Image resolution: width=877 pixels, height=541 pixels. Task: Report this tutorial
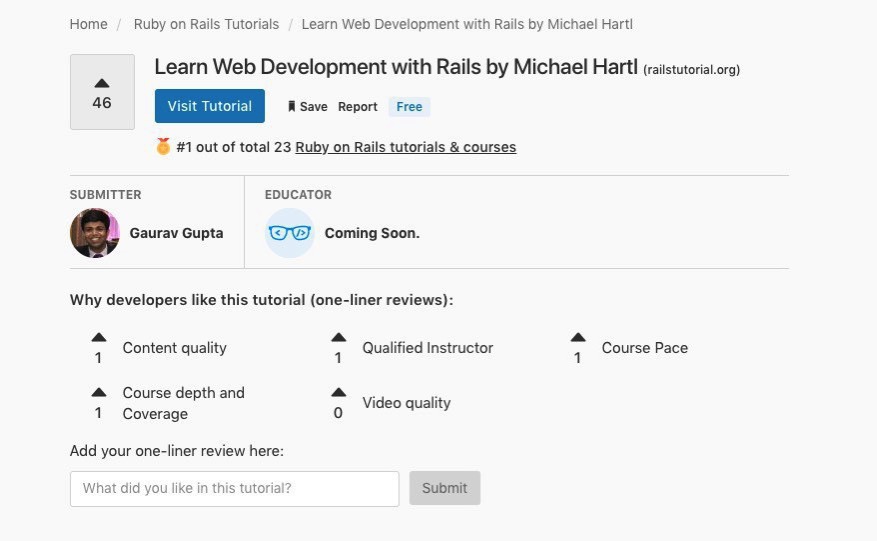click(x=357, y=107)
